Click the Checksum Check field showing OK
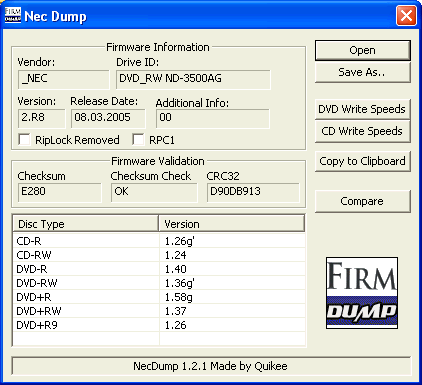The height and width of the screenshot is (385, 422). (x=154, y=192)
